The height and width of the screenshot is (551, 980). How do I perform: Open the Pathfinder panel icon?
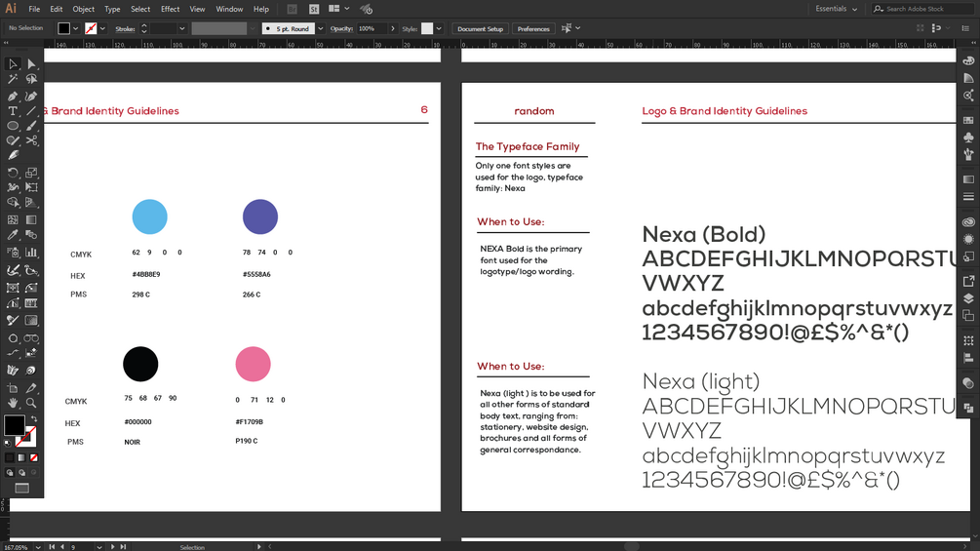coord(968,409)
